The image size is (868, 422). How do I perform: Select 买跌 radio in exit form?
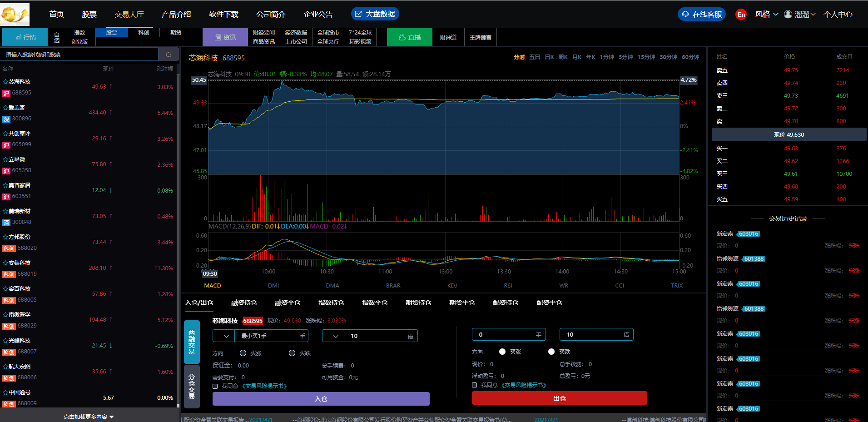[551, 352]
